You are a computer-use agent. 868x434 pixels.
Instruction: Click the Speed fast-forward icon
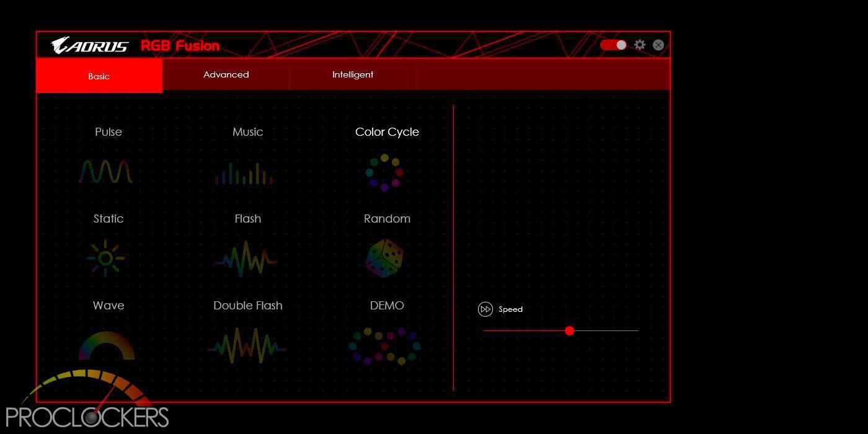(x=485, y=309)
